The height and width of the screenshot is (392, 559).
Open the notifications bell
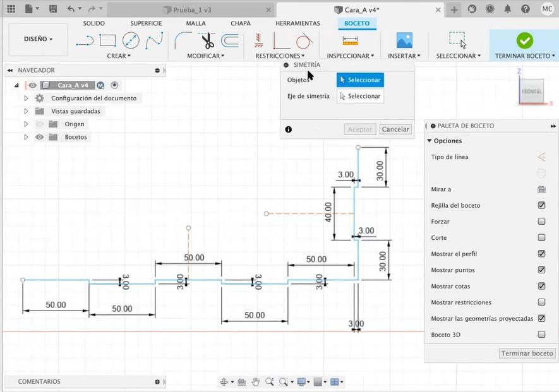pos(507,9)
